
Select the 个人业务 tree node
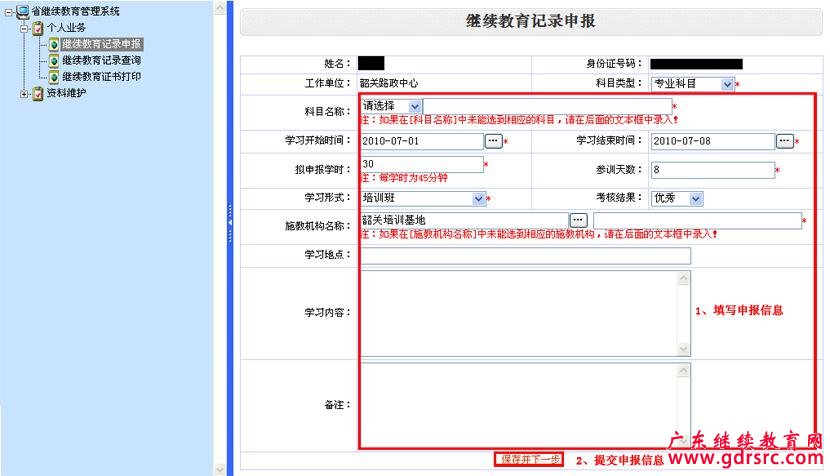pos(66,28)
